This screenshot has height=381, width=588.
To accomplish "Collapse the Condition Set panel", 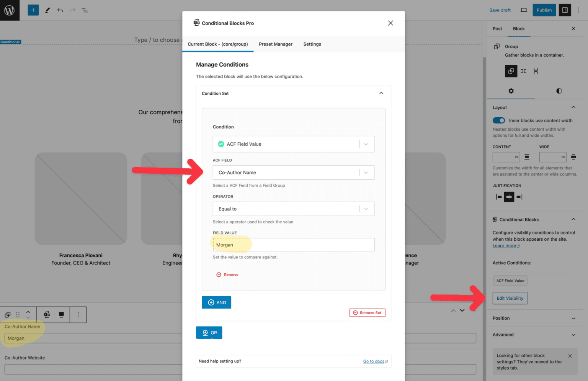I will coord(381,93).
